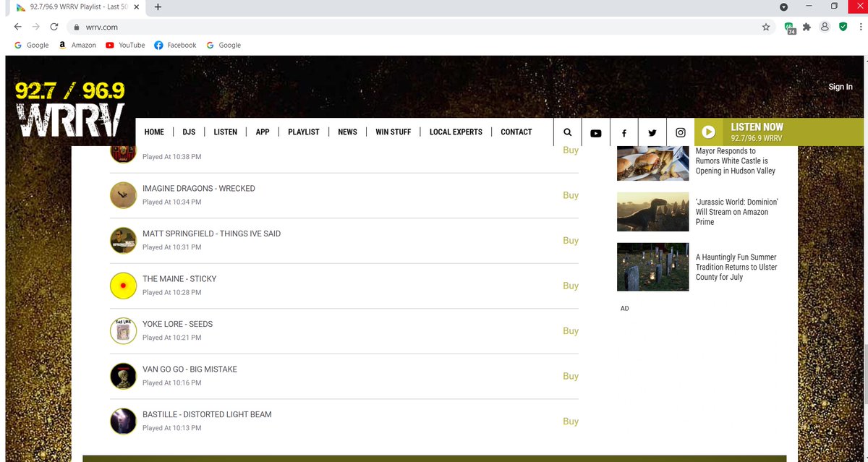
Task: Open the DJS menu item
Action: [189, 132]
